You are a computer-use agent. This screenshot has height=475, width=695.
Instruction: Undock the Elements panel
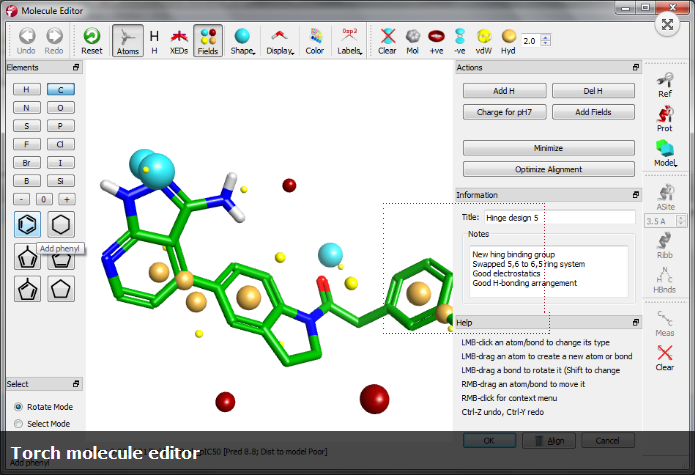[76, 67]
